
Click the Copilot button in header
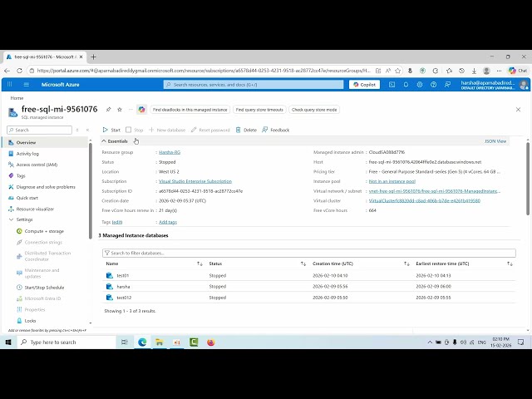(x=364, y=85)
